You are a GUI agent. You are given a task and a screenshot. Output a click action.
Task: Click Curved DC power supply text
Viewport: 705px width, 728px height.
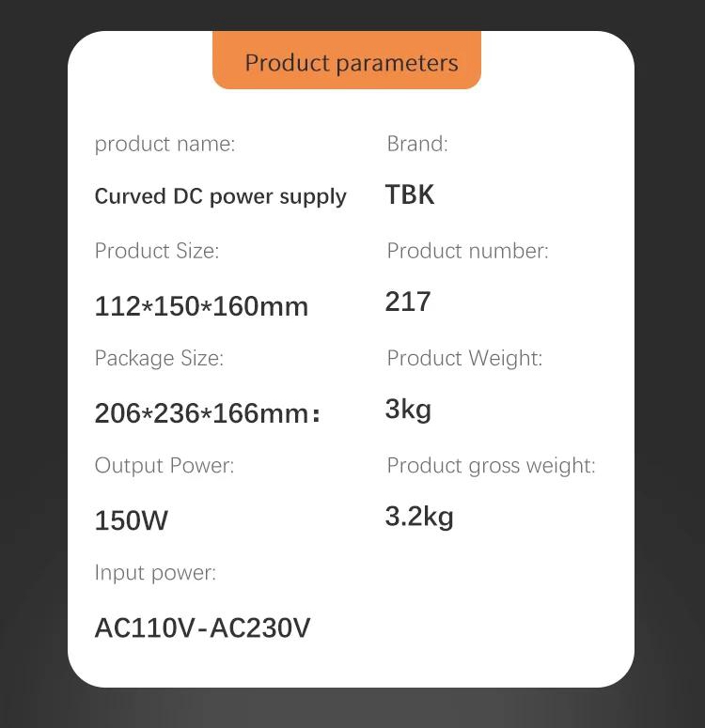tap(220, 197)
